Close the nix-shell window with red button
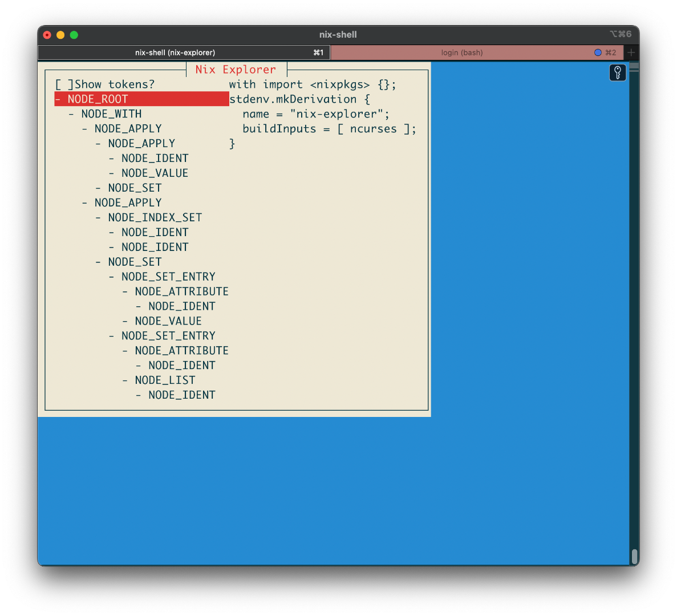677x616 pixels. pos(47,35)
